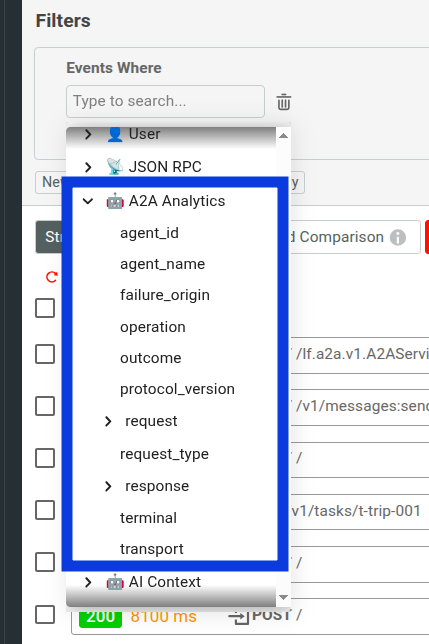Open the /lf.a2a.v1.A2AServi event row

(x=360, y=354)
